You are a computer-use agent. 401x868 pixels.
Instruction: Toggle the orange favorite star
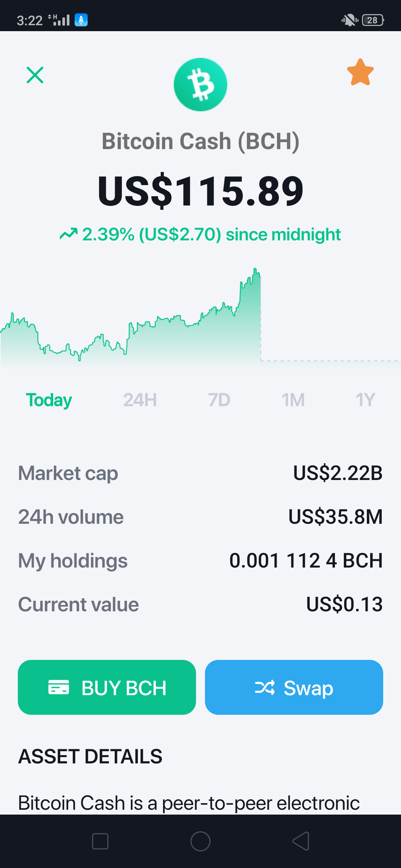pos(360,72)
